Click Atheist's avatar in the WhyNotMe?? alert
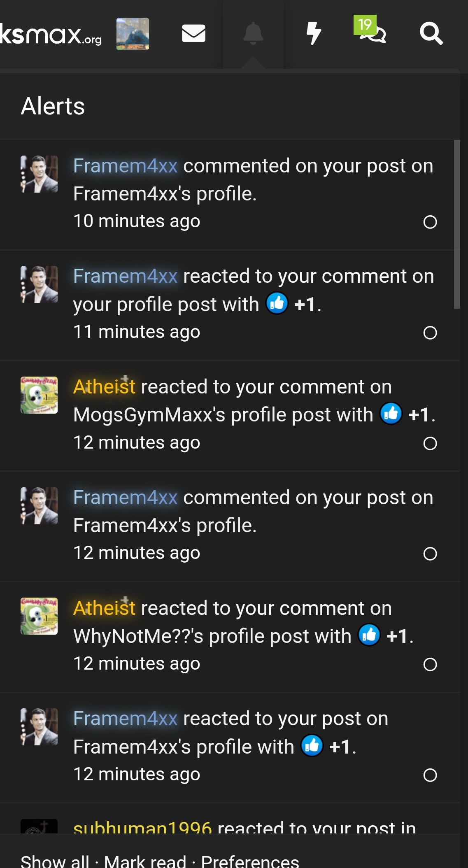 pyautogui.click(x=39, y=616)
